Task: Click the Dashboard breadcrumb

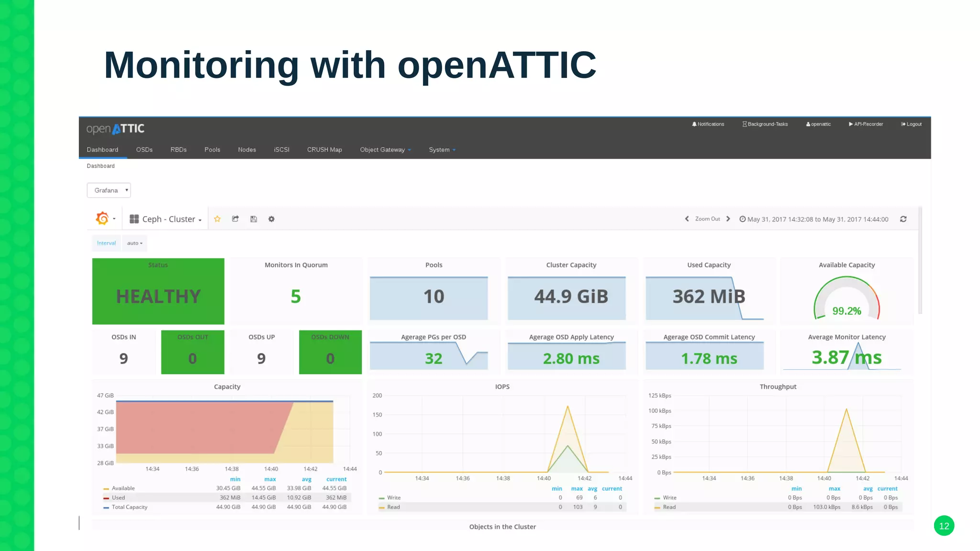Action: click(100, 166)
